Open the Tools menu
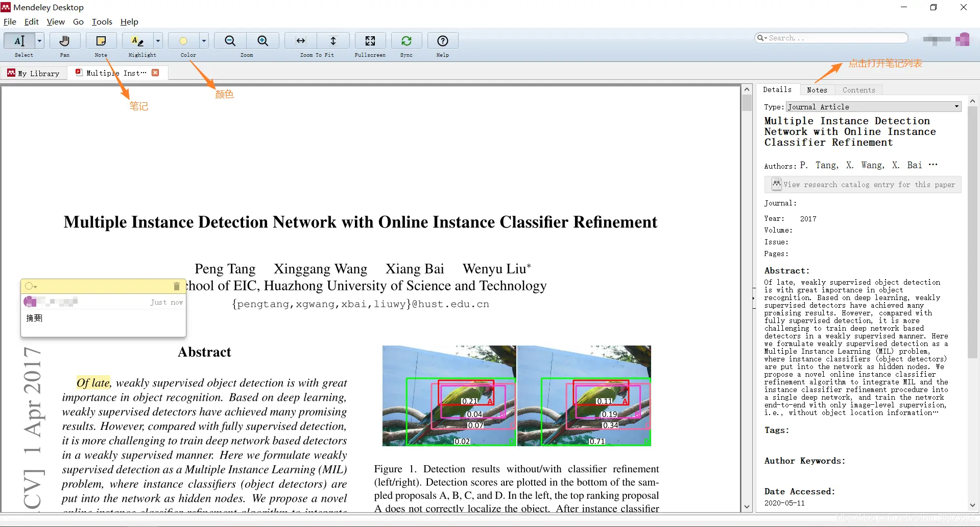 (102, 22)
